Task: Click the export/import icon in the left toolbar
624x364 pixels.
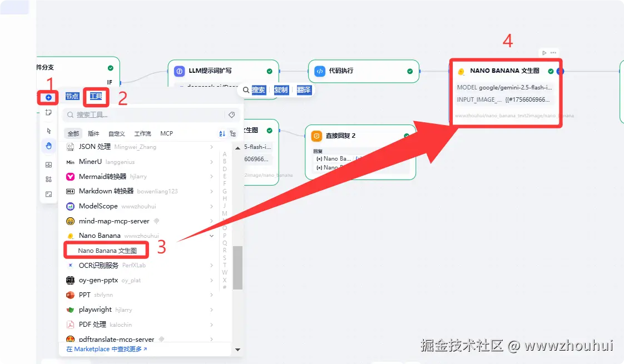Action: click(48, 164)
